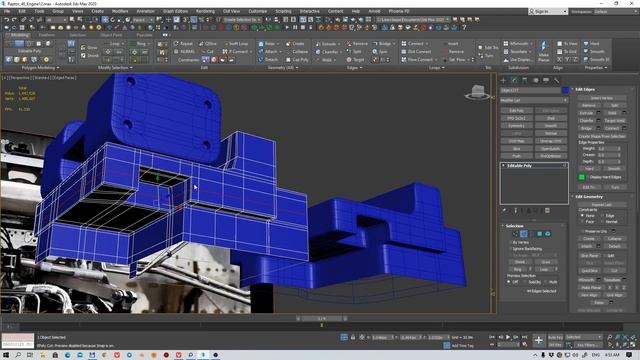This screenshot has height=360, width=640.
Task: Open the Modifiers menu
Action: click(120, 11)
